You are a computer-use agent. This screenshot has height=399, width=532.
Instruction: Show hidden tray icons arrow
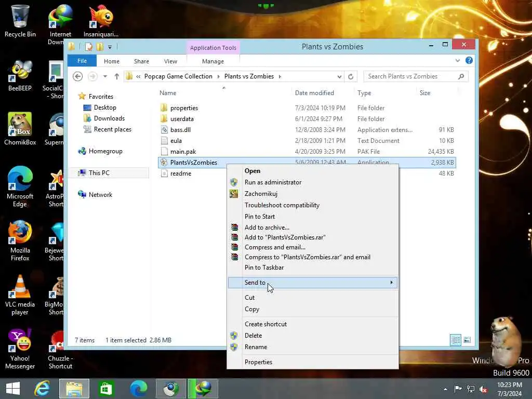click(445, 389)
